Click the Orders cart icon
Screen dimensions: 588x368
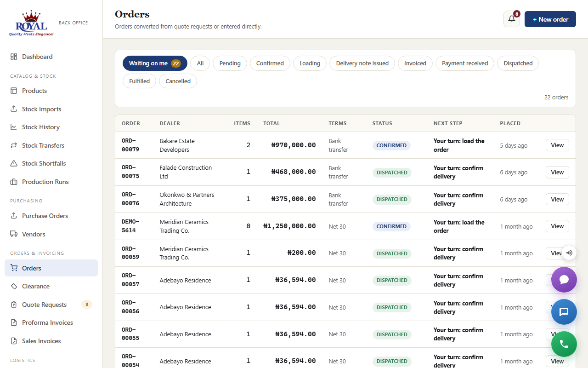(x=14, y=268)
